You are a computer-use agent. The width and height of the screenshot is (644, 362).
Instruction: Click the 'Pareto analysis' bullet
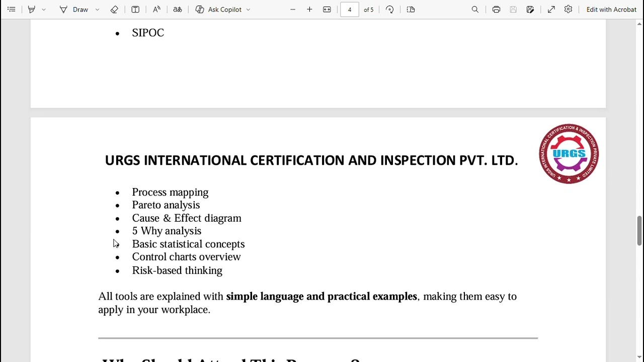(x=166, y=205)
